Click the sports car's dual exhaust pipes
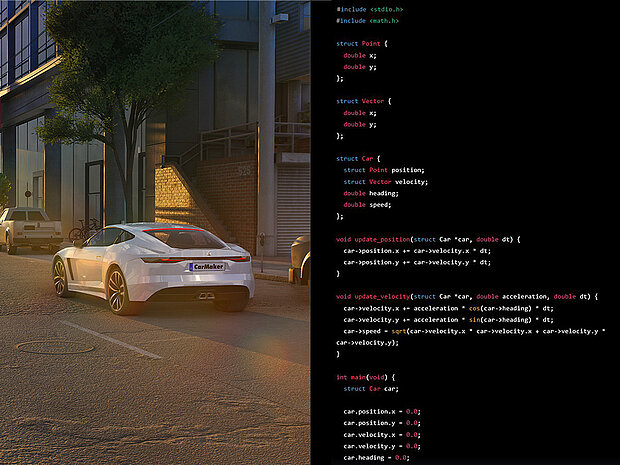The image size is (620, 465). click(206, 296)
